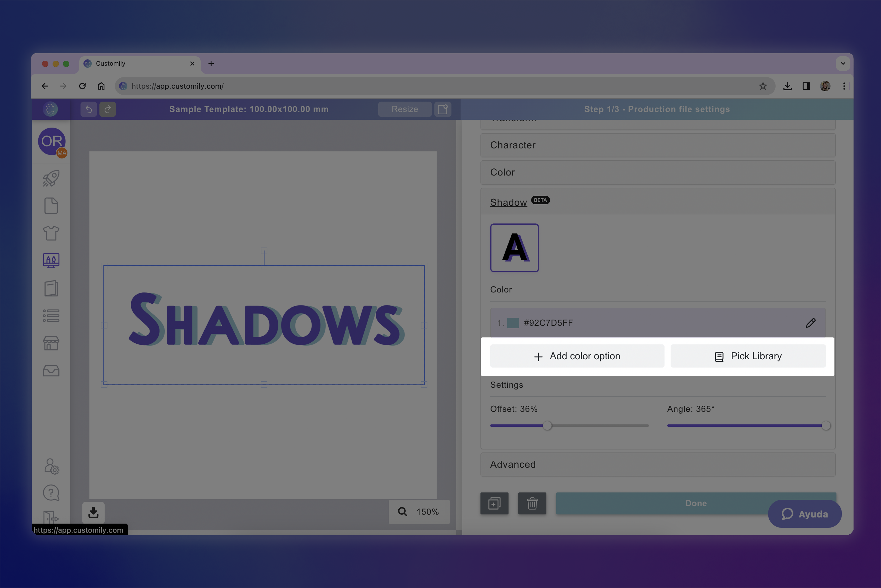The image size is (881, 588).
Task: Edit the shadow color using the pencil icon
Action: point(811,323)
